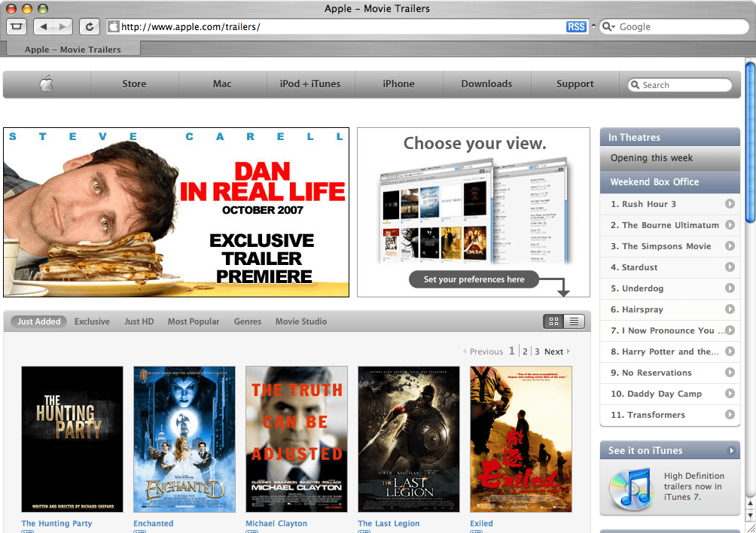This screenshot has height=533, width=756.
Task: Click the Michael Clayton title link
Action: point(276,523)
